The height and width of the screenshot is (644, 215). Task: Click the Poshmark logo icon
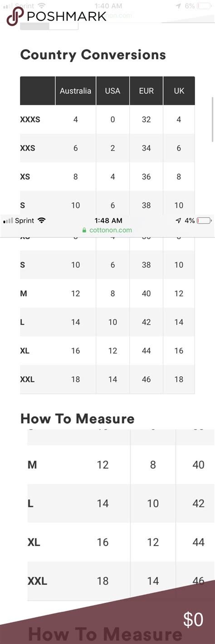tap(14, 18)
